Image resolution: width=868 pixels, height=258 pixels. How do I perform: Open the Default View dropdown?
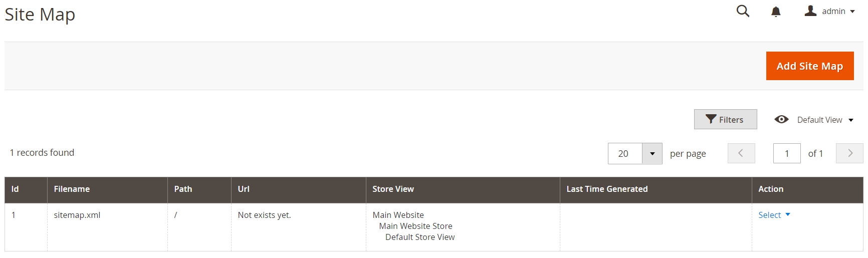[x=825, y=120]
